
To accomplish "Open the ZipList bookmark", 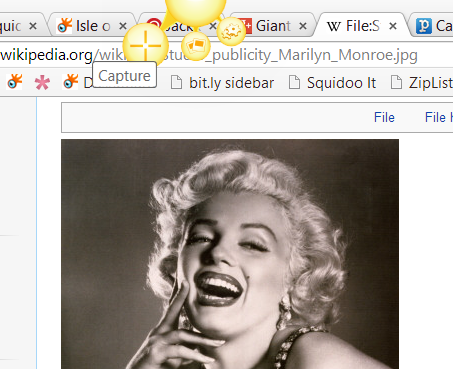I will (422, 83).
